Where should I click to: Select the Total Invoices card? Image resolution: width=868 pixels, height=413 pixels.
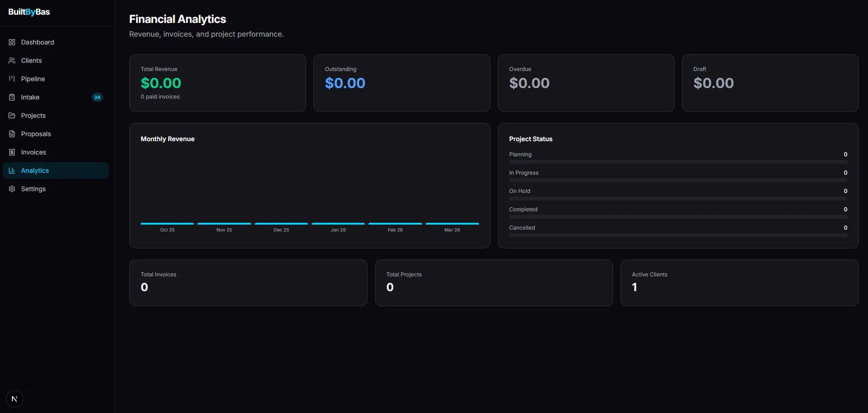(x=248, y=283)
